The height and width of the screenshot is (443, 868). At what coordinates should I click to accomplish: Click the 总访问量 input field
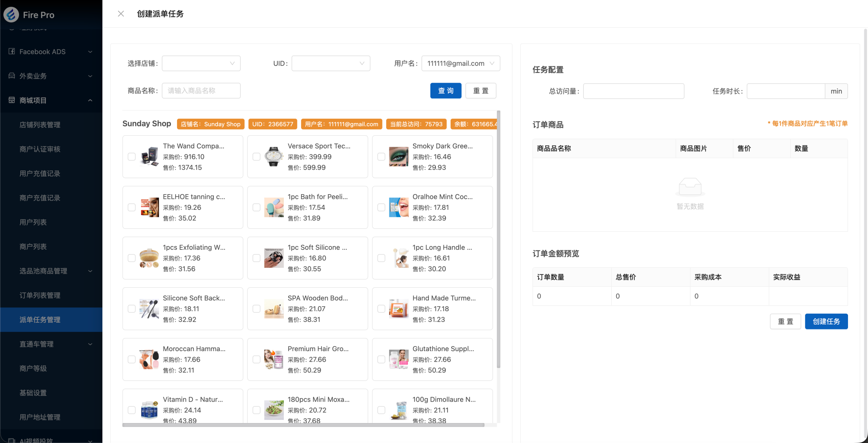point(633,91)
